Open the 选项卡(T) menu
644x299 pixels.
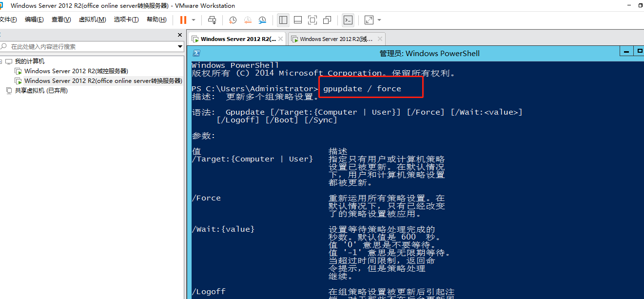click(126, 20)
